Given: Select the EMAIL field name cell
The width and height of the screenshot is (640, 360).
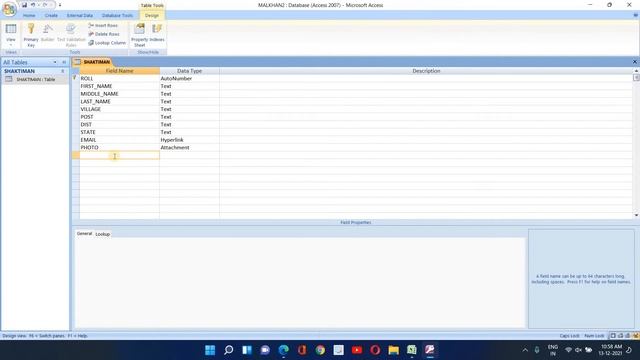Looking at the screenshot, I should click(120, 140).
